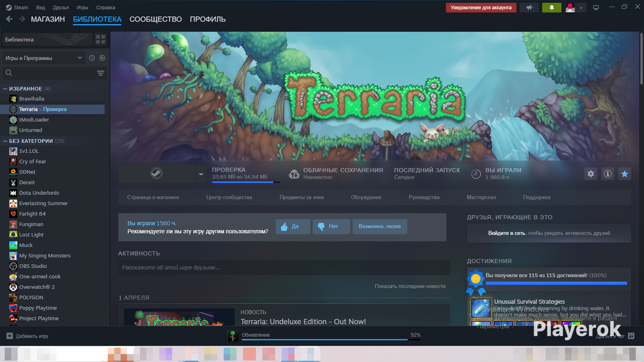The image size is (644, 362).
Task: Click the account notification alert button
Action: tap(481, 8)
